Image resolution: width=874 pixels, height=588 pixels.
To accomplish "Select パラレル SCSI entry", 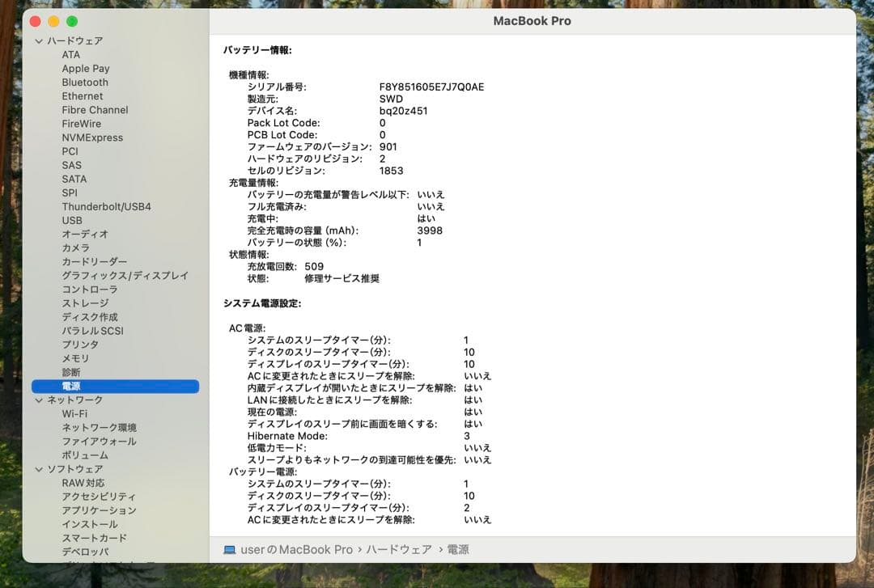I will pos(92,331).
